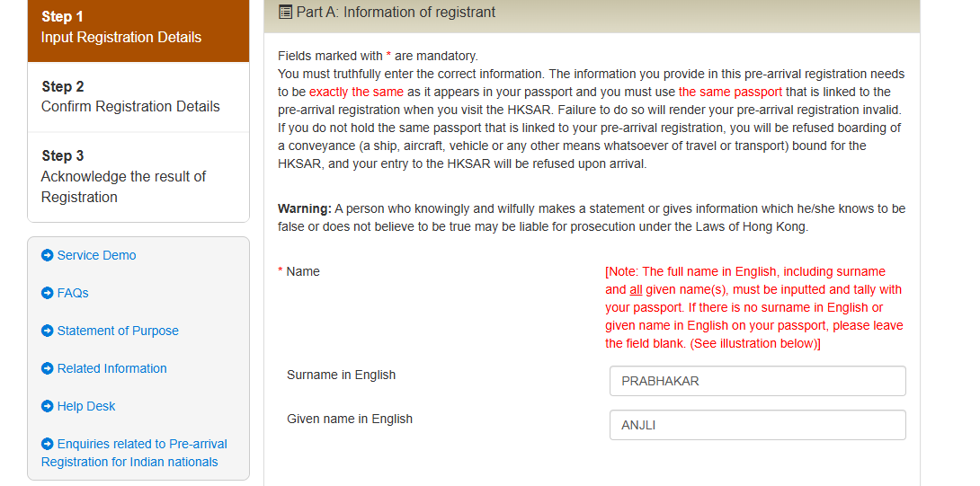980x486 pixels.
Task: Open the Help Desk link
Action: 86,406
